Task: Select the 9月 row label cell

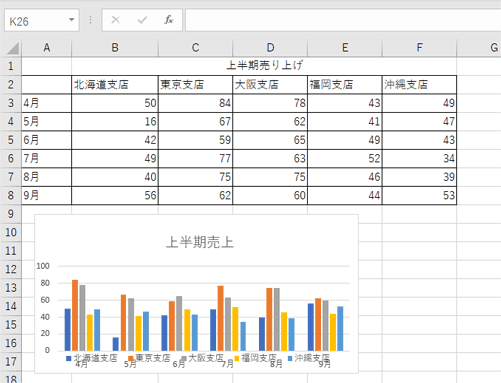Action: coord(47,195)
